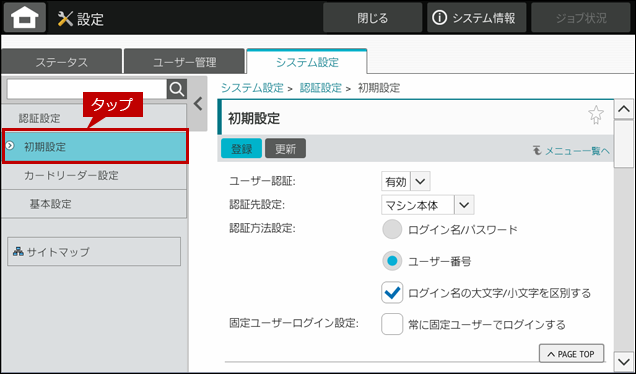Click the 認証先設定: label

[257, 205]
